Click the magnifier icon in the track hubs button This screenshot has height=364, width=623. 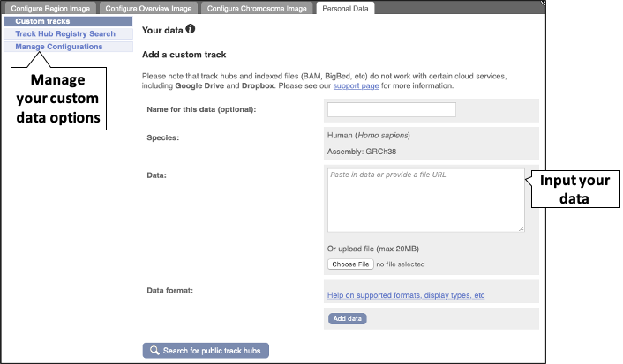(x=154, y=351)
